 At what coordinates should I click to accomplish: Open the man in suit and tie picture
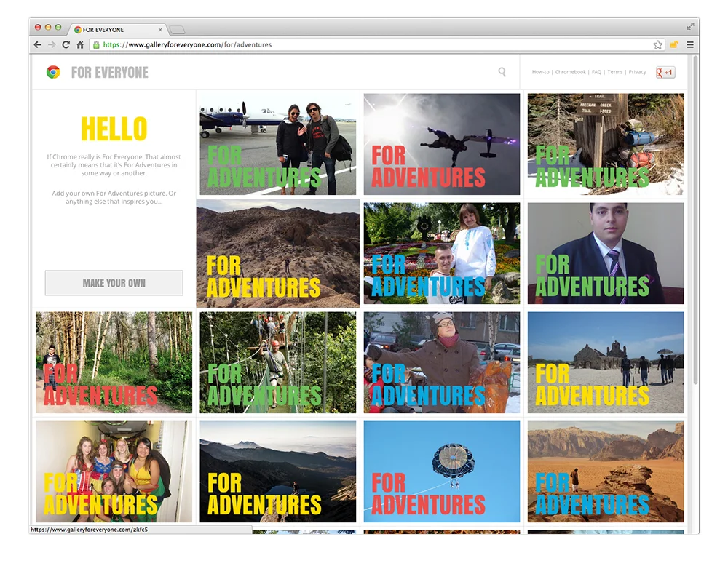pos(606,253)
